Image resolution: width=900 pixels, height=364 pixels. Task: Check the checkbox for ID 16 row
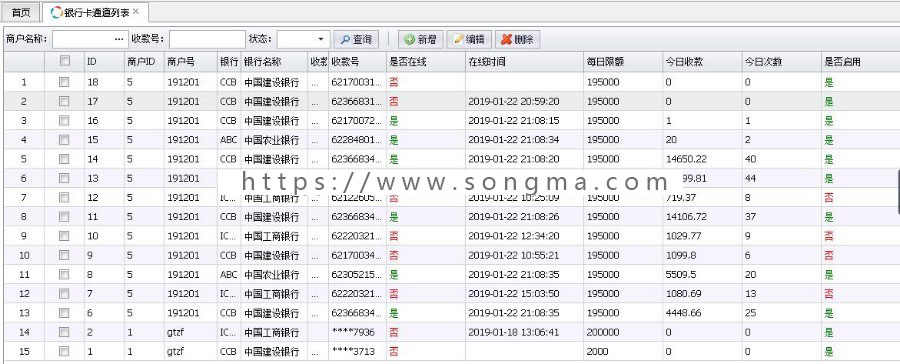[x=64, y=120]
